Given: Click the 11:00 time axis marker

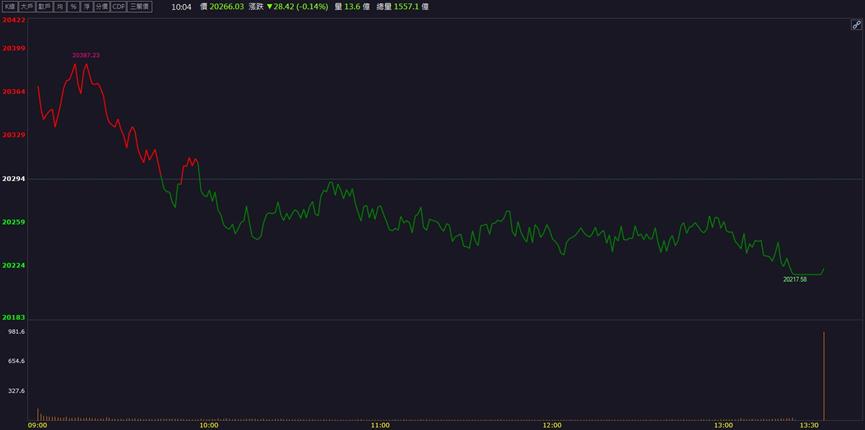Looking at the screenshot, I should (380, 426).
